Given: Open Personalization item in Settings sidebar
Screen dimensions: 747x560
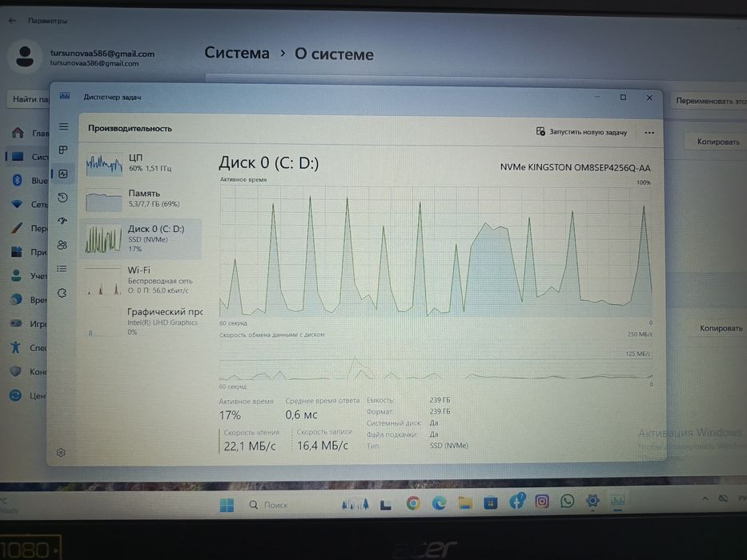Looking at the screenshot, I should pos(30,228).
